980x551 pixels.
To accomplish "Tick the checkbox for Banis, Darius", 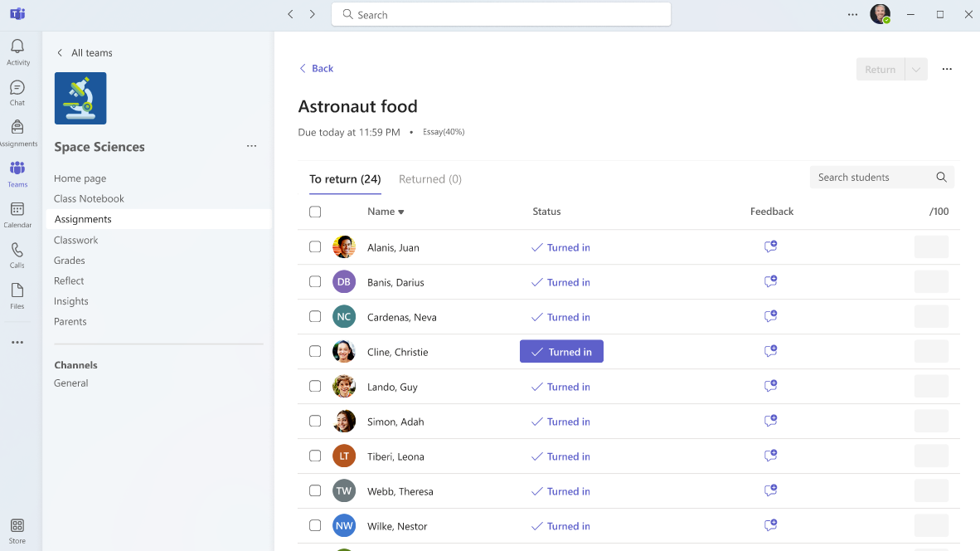I will (315, 282).
